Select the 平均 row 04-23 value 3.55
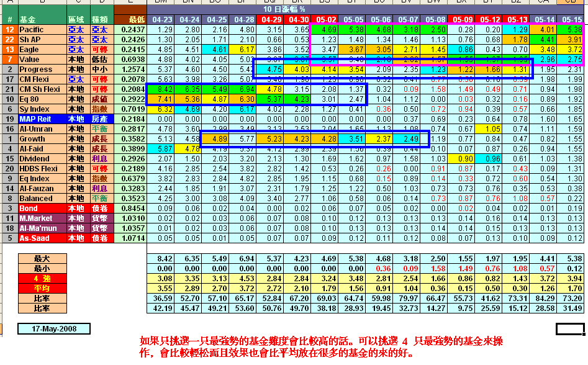Screen dimensions: 588x365 [x=161, y=289]
